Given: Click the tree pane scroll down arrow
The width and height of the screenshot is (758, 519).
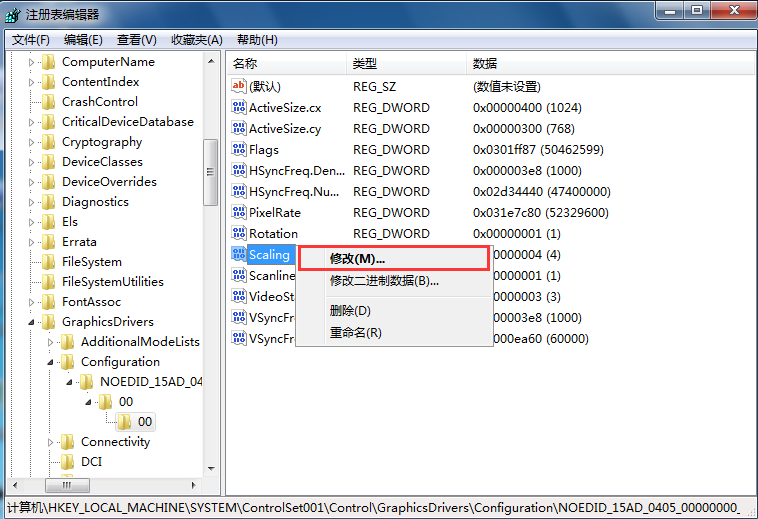Looking at the screenshot, I should (x=211, y=468).
